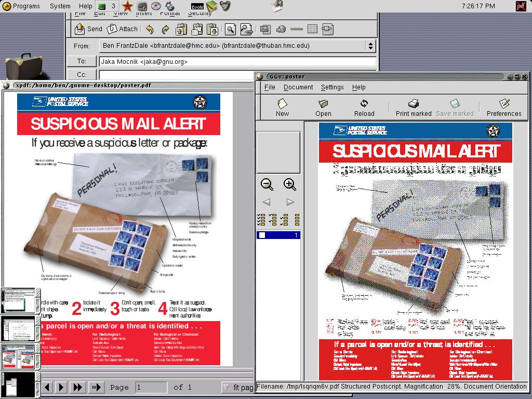Click the mark all pages icon in GGv

click(x=261, y=220)
